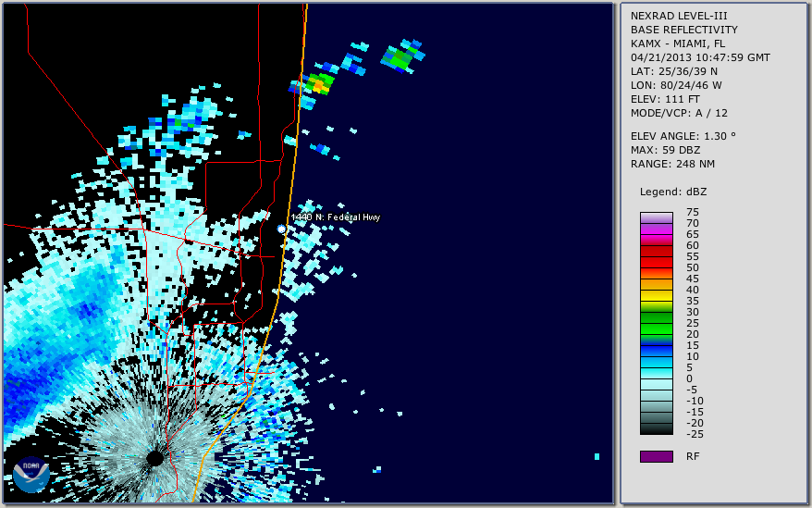Select the 'ELEV ANGLE: 1.30 °' line

[x=683, y=136]
